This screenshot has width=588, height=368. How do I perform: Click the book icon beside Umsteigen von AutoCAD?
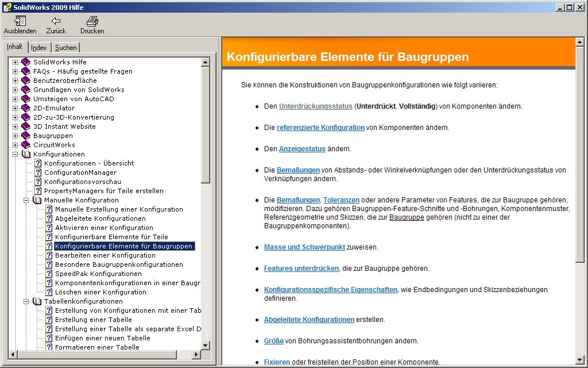pyautogui.click(x=26, y=99)
